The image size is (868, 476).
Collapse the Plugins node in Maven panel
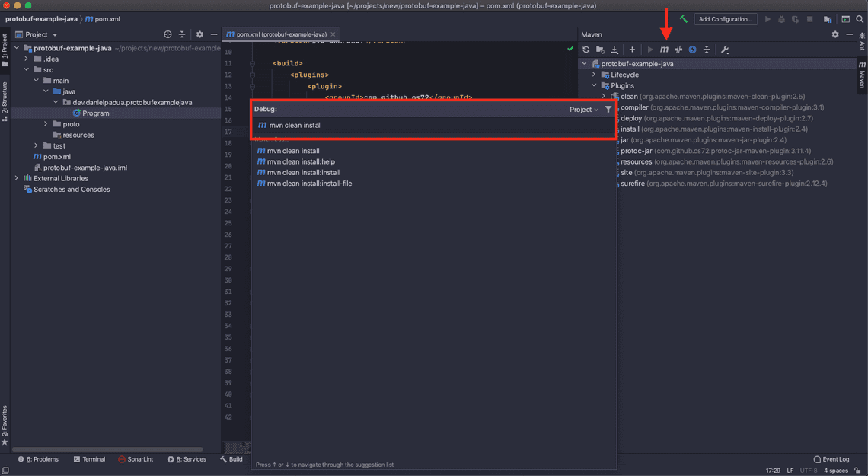click(593, 85)
